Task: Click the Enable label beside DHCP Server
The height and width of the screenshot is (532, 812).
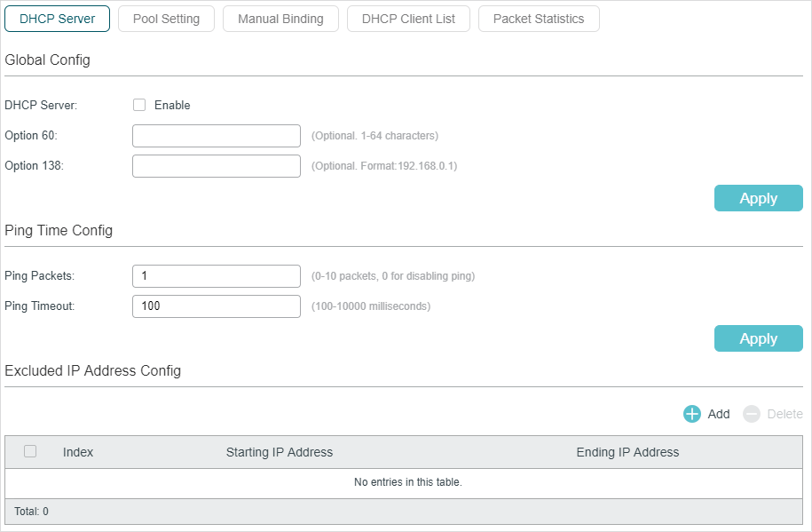Action: click(x=172, y=106)
